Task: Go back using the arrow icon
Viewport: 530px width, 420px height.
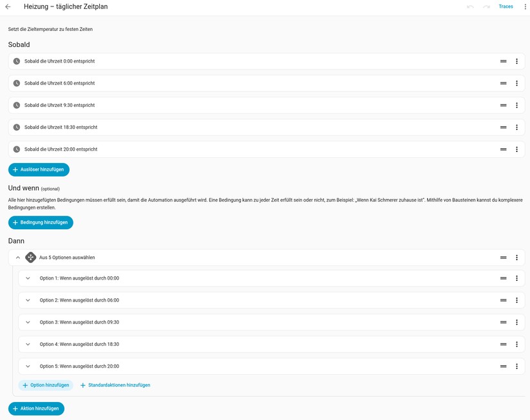Action: [x=8, y=6]
